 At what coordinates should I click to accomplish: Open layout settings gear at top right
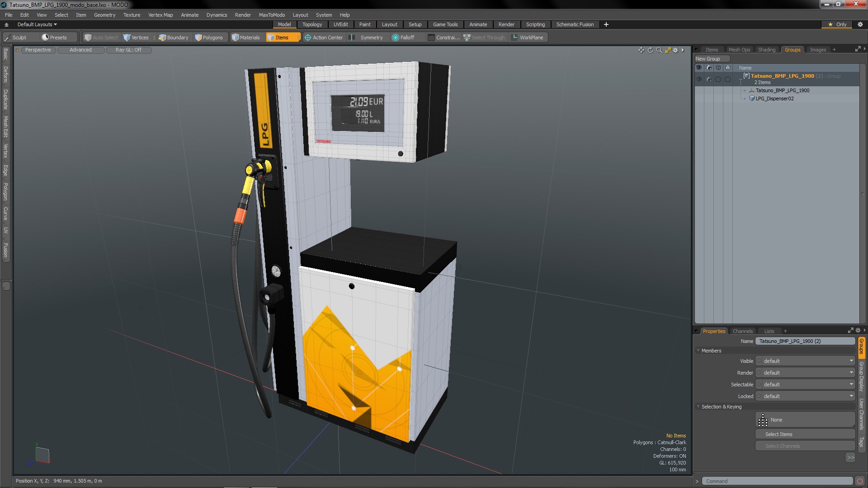tap(860, 24)
